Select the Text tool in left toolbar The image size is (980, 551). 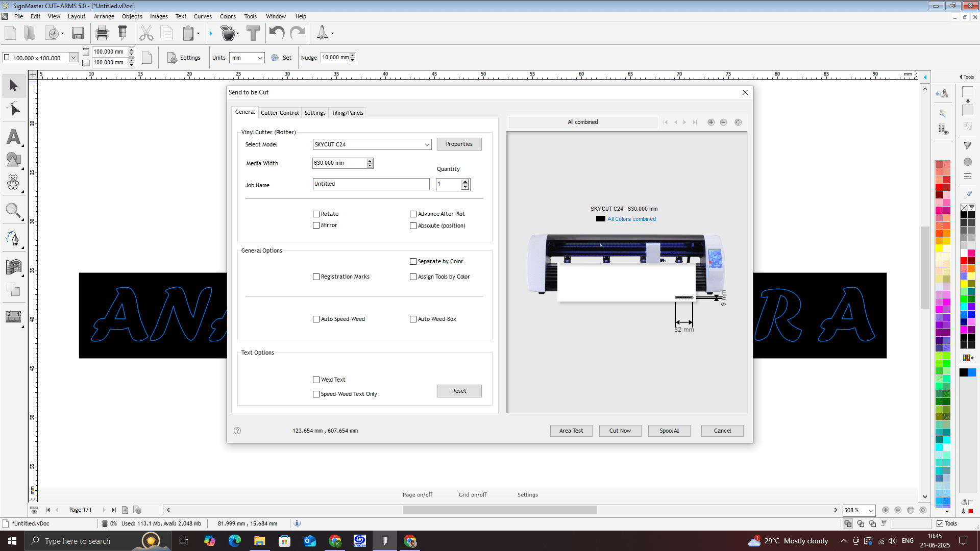pos(14,137)
